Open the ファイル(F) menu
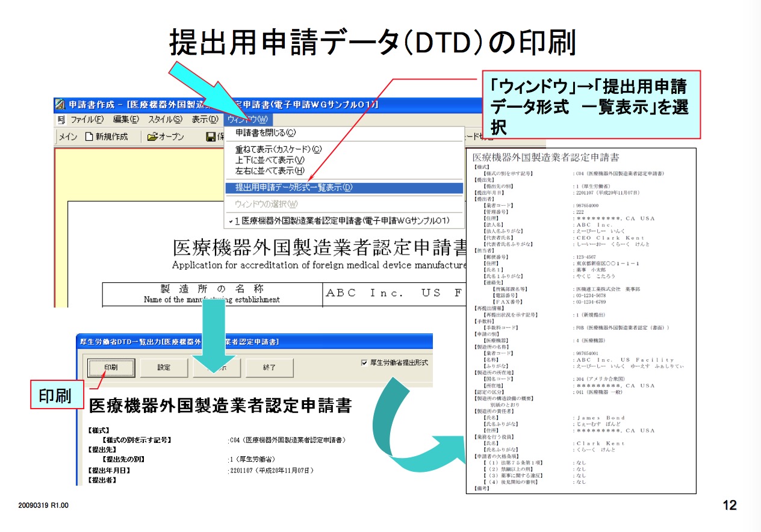The width and height of the screenshot is (761, 532). 87,120
